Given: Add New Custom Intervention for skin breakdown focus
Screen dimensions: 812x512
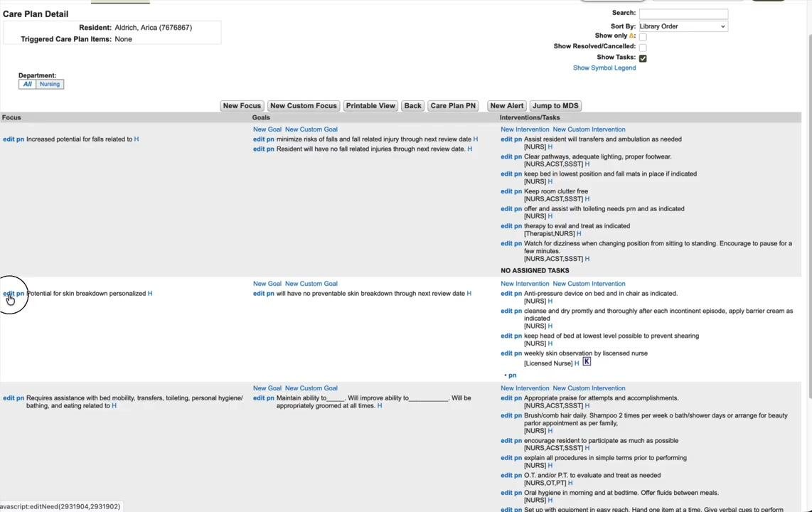Looking at the screenshot, I should [x=589, y=284].
